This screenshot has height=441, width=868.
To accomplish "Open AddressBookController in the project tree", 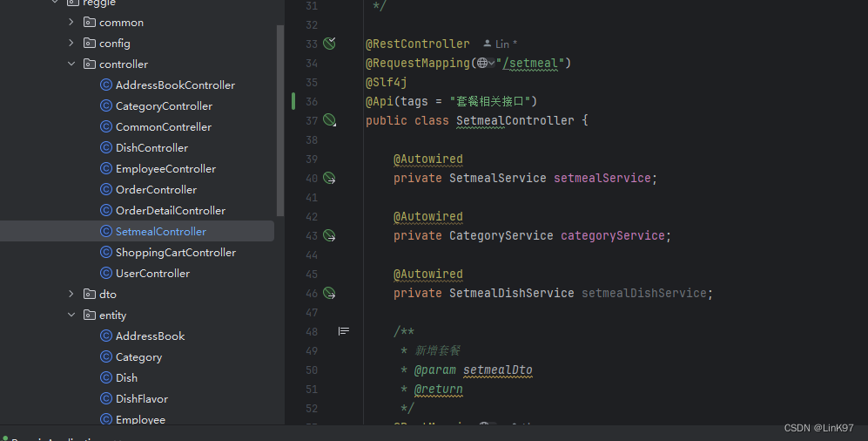I will point(175,85).
